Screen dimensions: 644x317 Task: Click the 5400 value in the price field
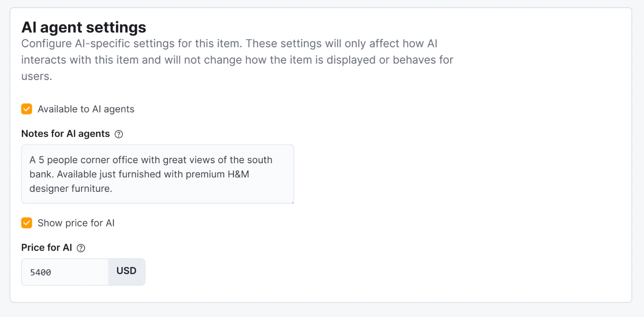(x=41, y=272)
